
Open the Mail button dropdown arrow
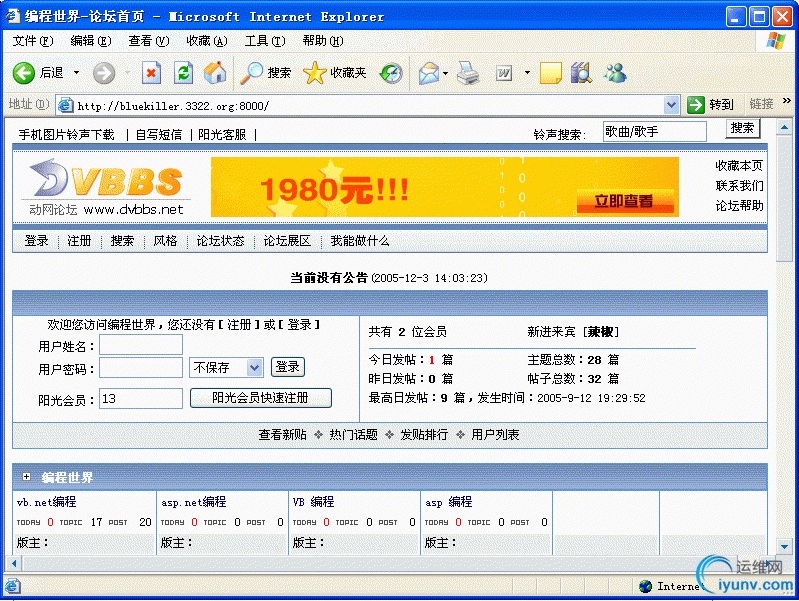[x=445, y=73]
